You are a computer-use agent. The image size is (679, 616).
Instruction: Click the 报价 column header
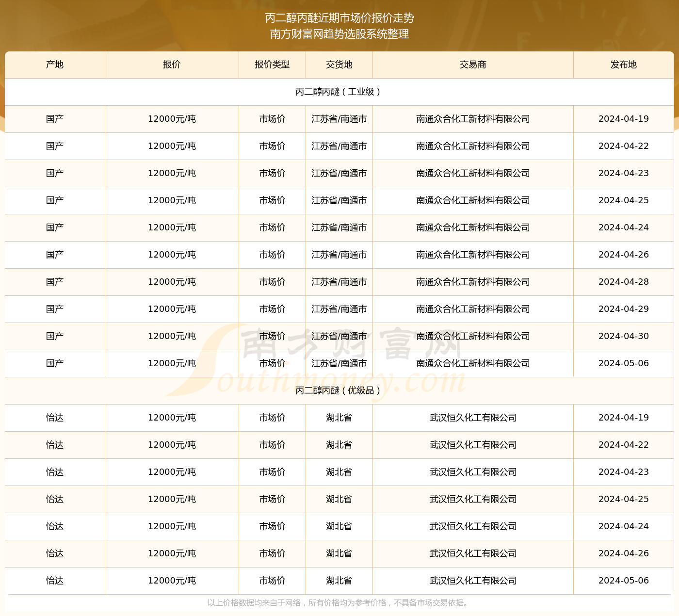pyautogui.click(x=172, y=65)
